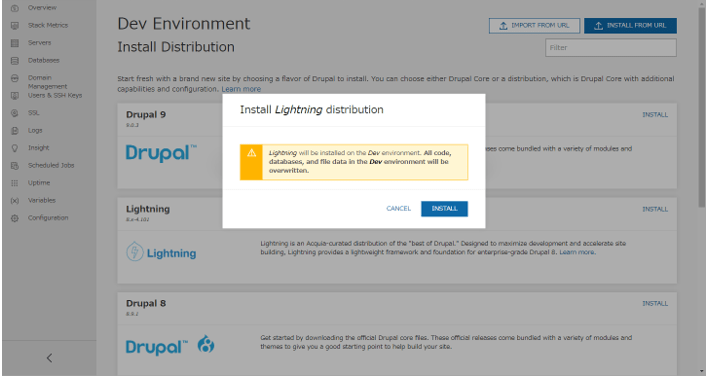Viewport: 706px width, 376px height.
Task: Open the Configuration menu item
Action: pyautogui.click(x=48, y=218)
